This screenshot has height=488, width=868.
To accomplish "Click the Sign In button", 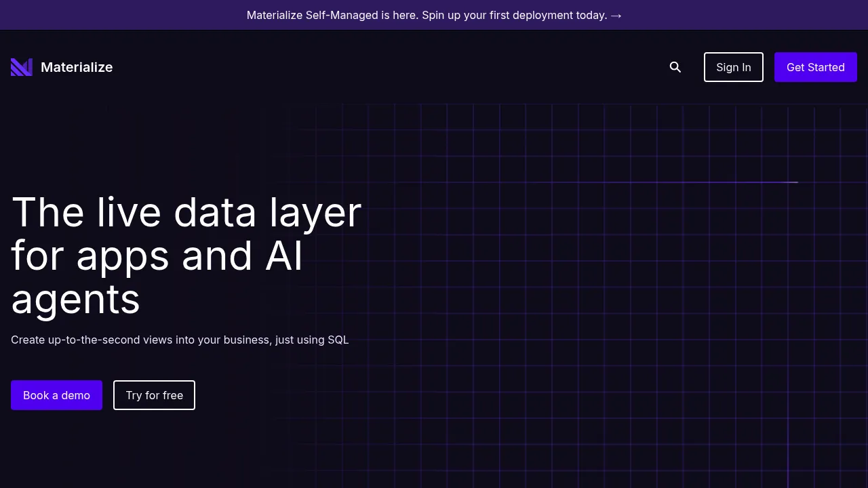I will coord(734,67).
